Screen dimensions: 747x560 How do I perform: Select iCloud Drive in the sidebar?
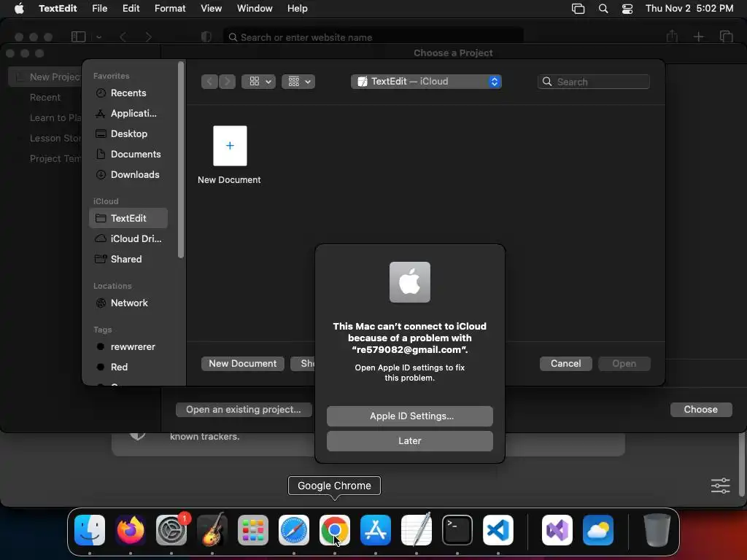click(x=128, y=238)
